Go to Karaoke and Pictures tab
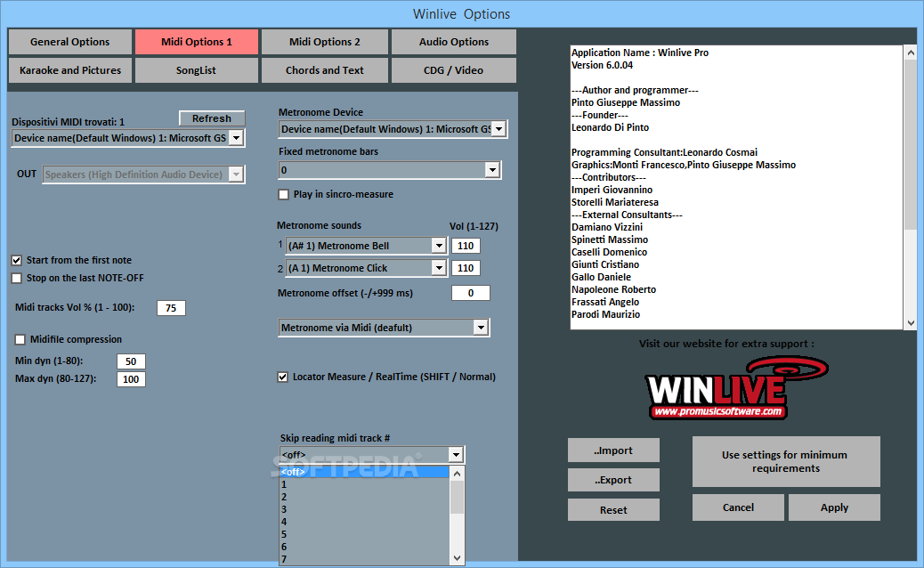Viewport: 924px width, 568px height. [70, 70]
